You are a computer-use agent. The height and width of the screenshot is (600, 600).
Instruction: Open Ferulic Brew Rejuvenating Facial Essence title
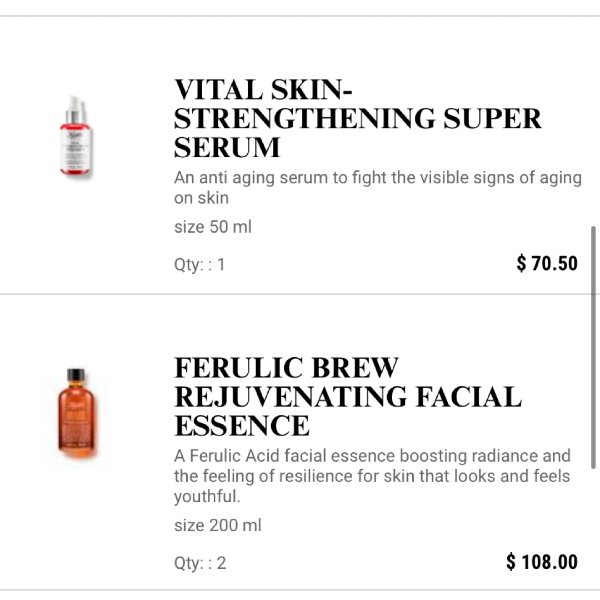tap(347, 397)
